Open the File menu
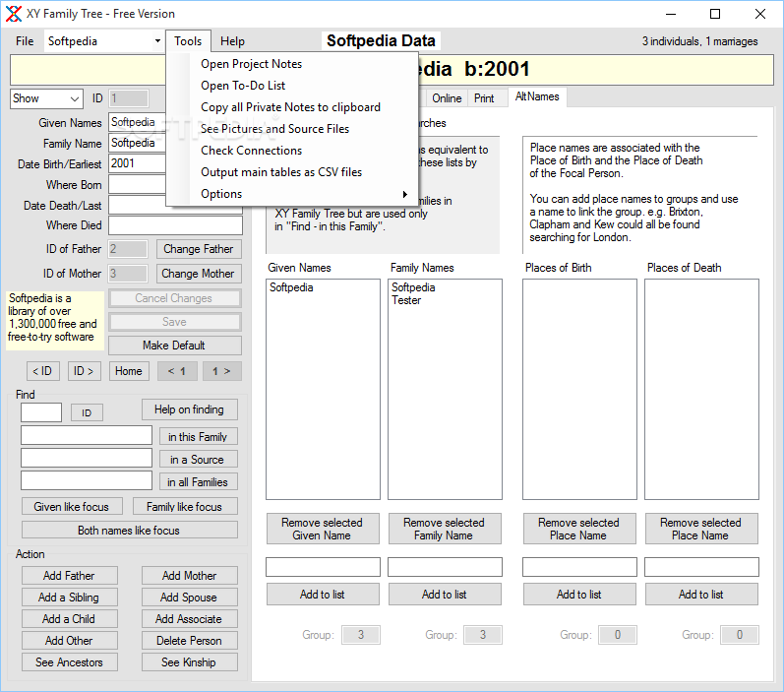 coord(25,41)
